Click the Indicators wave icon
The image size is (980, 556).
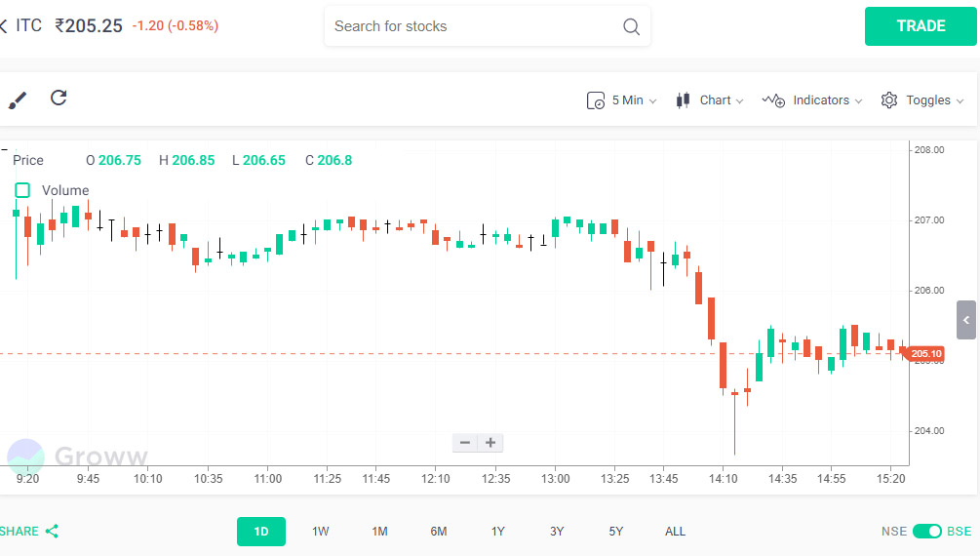click(x=773, y=100)
